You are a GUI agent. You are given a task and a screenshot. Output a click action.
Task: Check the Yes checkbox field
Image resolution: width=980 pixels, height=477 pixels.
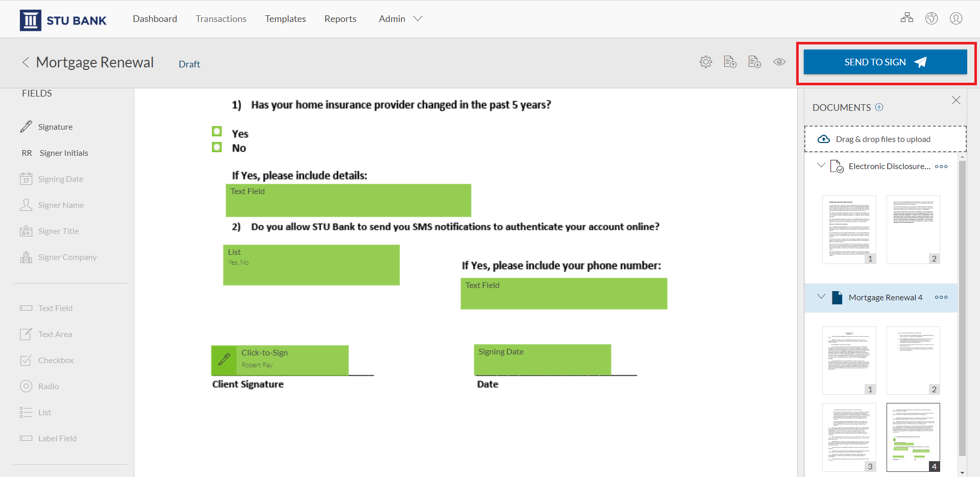[x=217, y=132]
